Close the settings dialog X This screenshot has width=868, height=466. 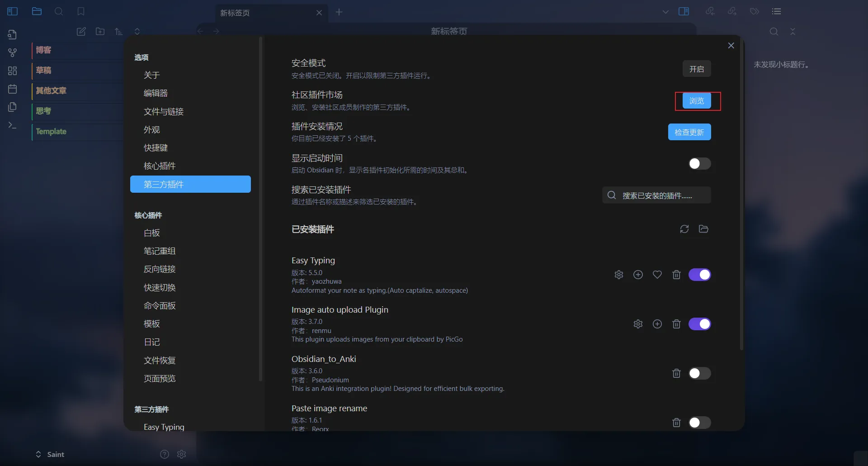731,46
